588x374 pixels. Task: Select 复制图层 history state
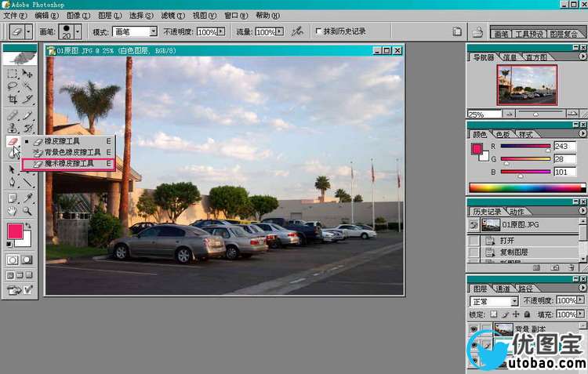523,252
